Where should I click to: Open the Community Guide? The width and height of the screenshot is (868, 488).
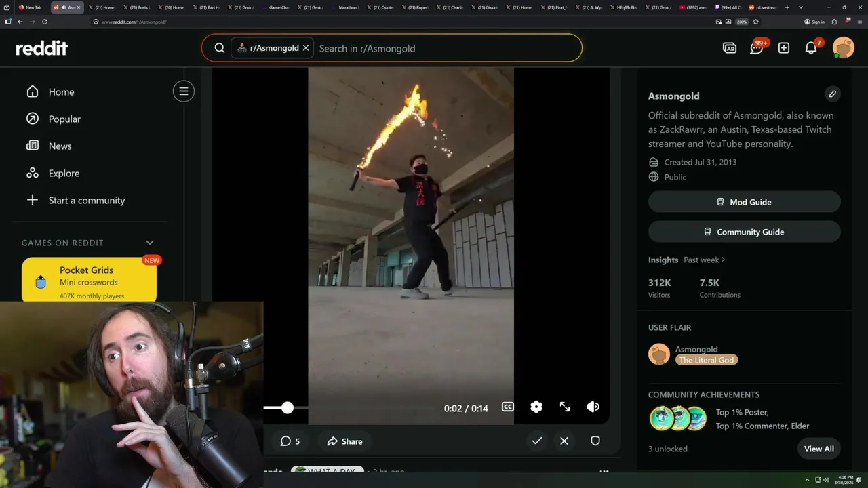[744, 232]
